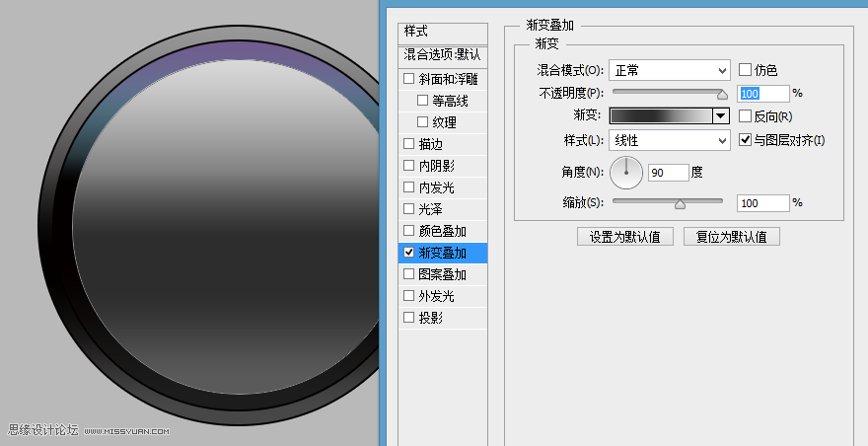The height and width of the screenshot is (446, 868).
Task: Uncheck 与图层对齐(I) checkbox
Action: click(745, 139)
